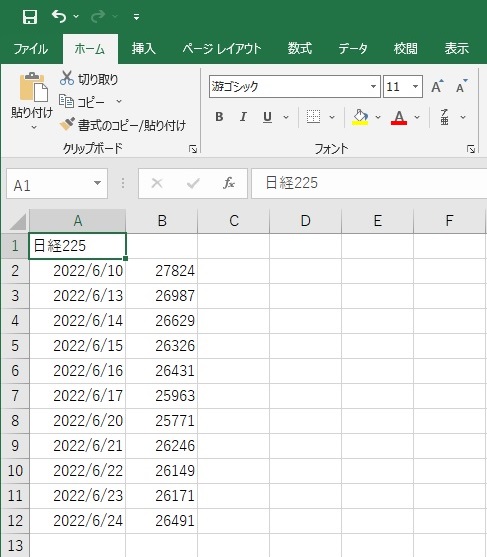This screenshot has height=557, width=487.
Task: Click cell with value 27824
Action: [x=162, y=271]
